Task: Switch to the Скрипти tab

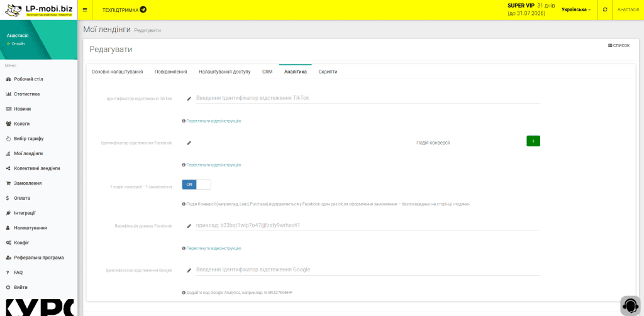Action: (328, 72)
